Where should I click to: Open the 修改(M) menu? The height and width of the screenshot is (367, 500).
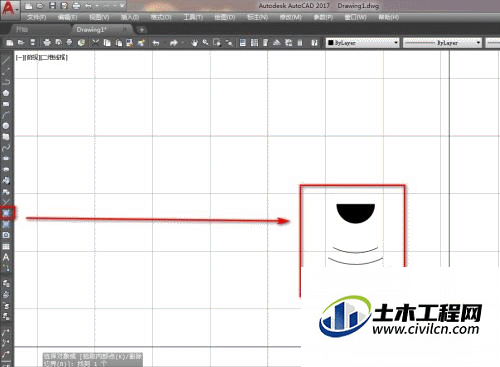(x=290, y=17)
